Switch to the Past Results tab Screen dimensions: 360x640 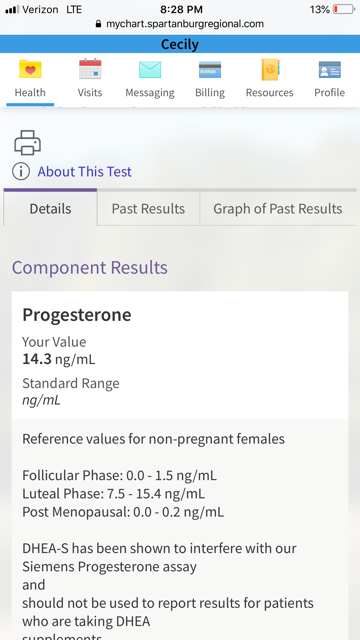tap(148, 209)
